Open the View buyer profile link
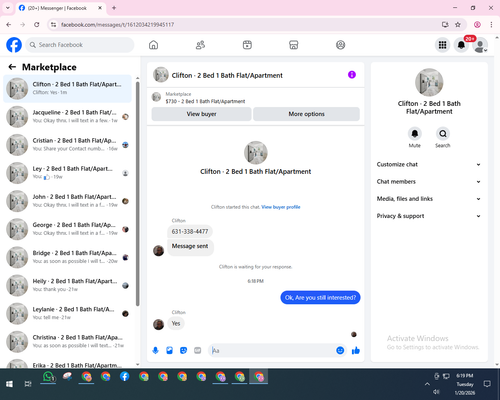 (x=281, y=207)
